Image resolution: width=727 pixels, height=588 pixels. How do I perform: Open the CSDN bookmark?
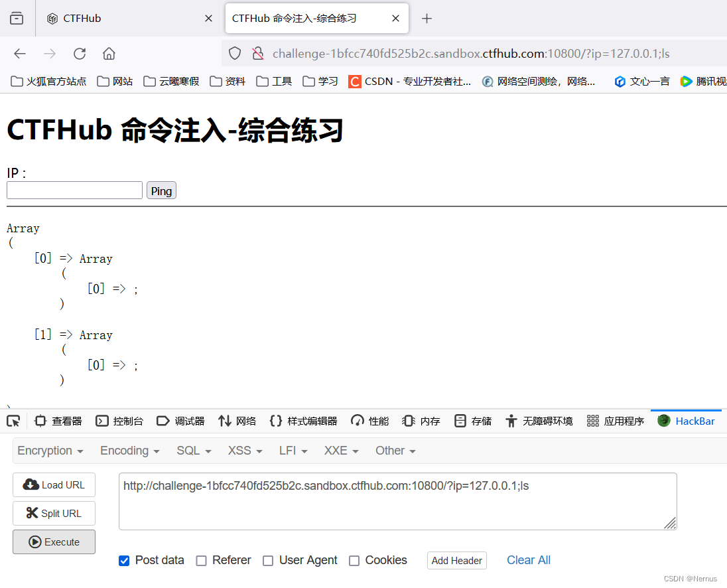[410, 82]
